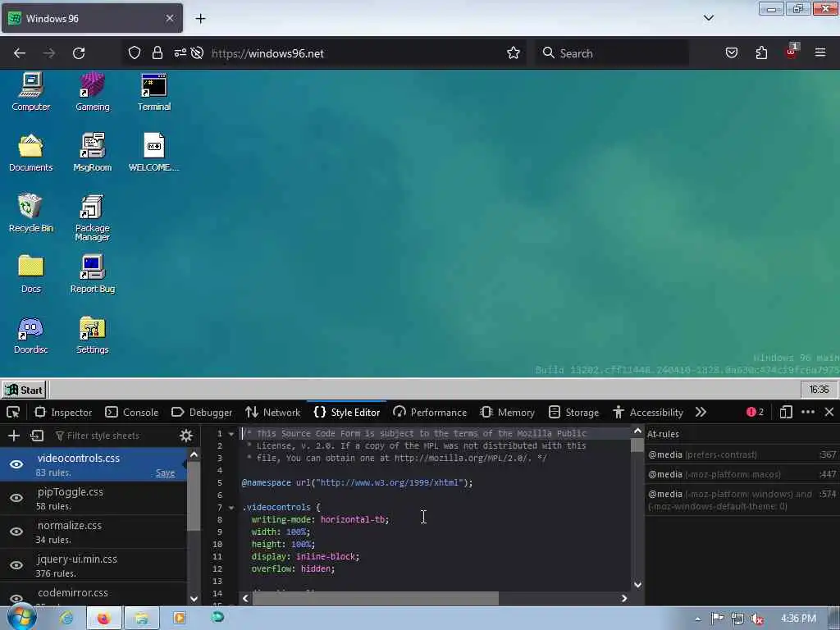Switch to the Console tab
The width and height of the screenshot is (840, 630).
point(132,412)
